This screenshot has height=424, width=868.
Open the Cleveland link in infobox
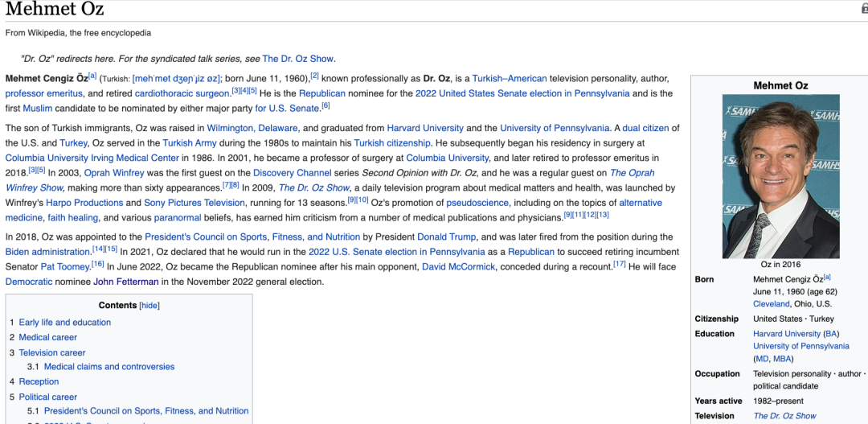click(771, 304)
